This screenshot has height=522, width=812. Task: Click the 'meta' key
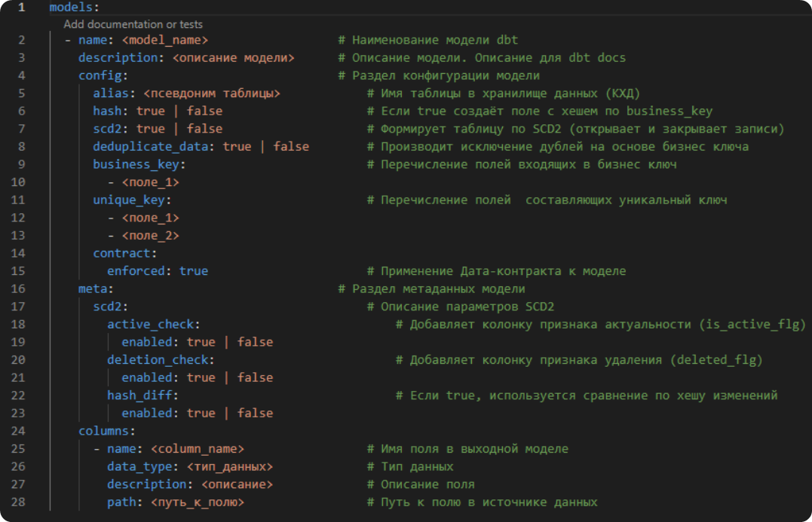(x=93, y=288)
